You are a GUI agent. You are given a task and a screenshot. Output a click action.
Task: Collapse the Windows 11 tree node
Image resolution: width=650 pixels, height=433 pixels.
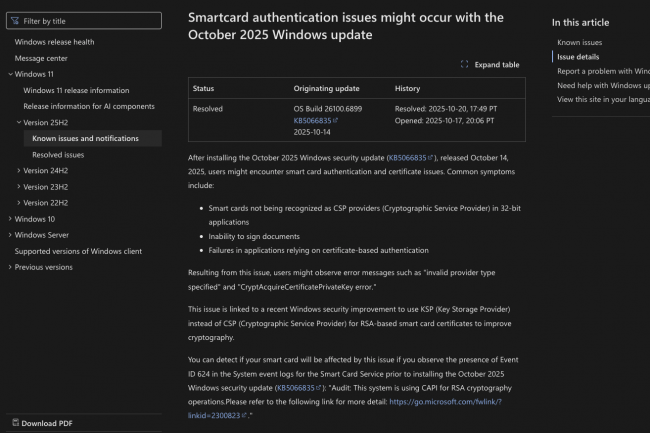coord(10,74)
